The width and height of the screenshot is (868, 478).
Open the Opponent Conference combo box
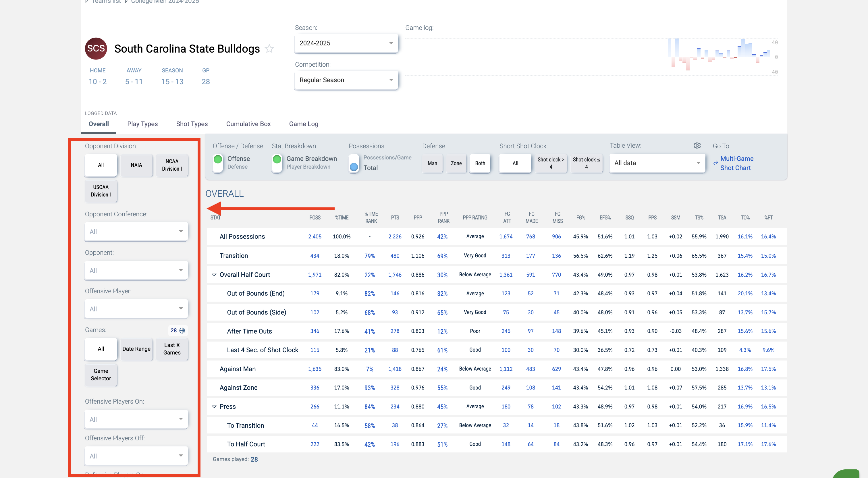click(136, 232)
